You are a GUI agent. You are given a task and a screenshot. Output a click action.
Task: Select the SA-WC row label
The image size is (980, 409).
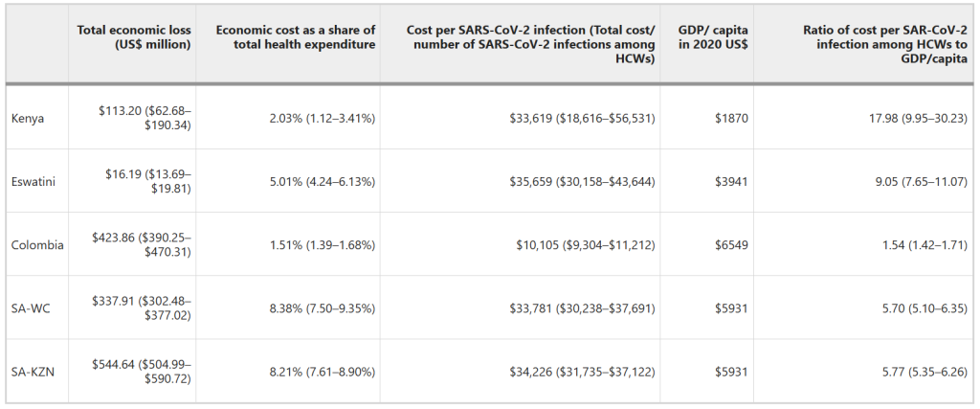(x=31, y=308)
